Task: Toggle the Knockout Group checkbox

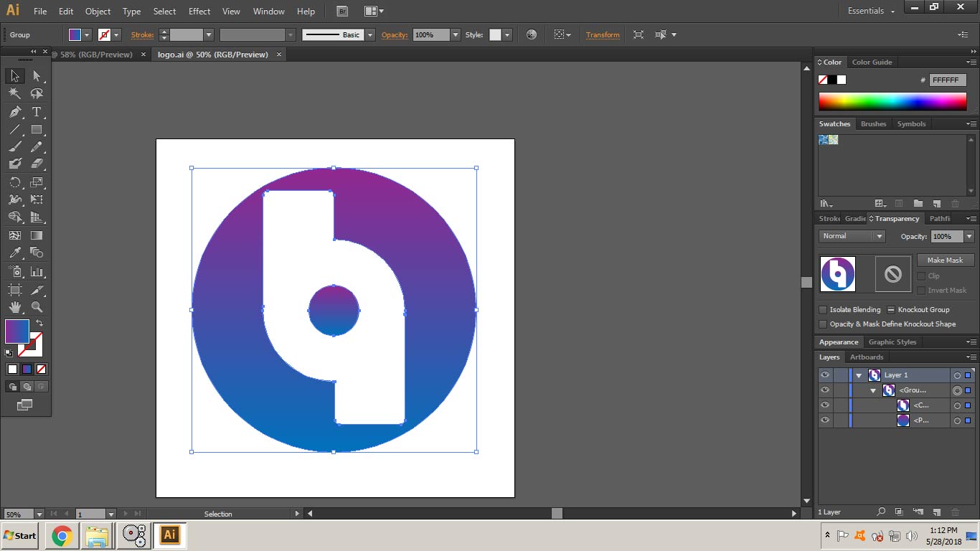Action: click(891, 310)
